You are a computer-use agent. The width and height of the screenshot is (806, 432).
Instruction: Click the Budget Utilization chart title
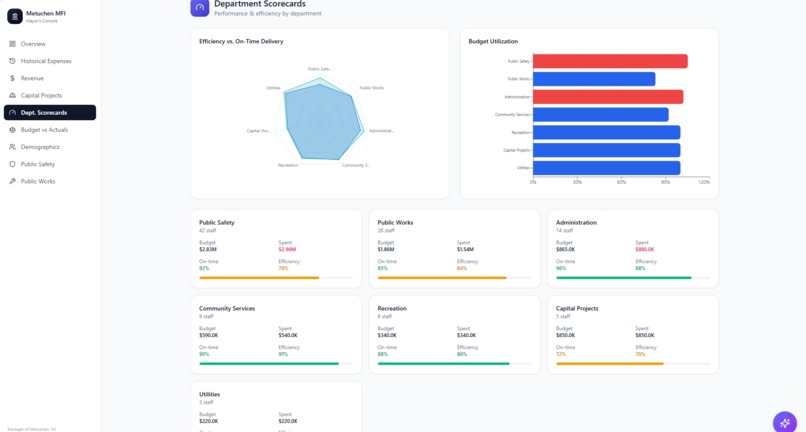coord(493,41)
